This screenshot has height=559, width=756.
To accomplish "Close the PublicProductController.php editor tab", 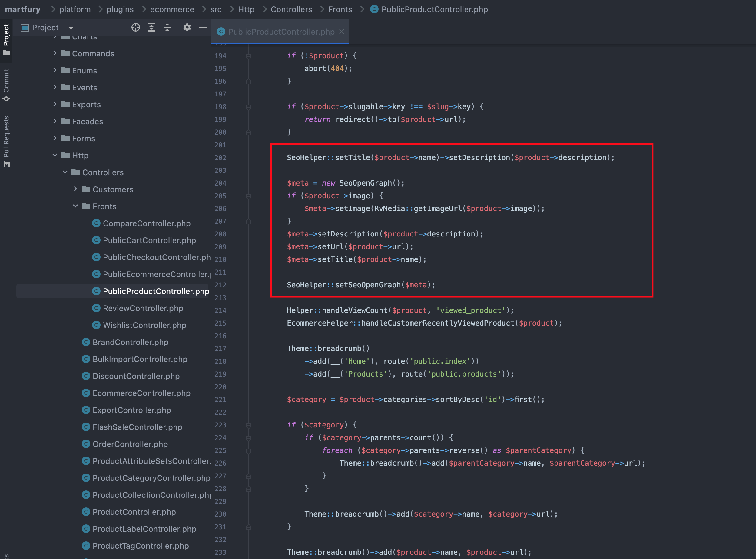I will (342, 32).
